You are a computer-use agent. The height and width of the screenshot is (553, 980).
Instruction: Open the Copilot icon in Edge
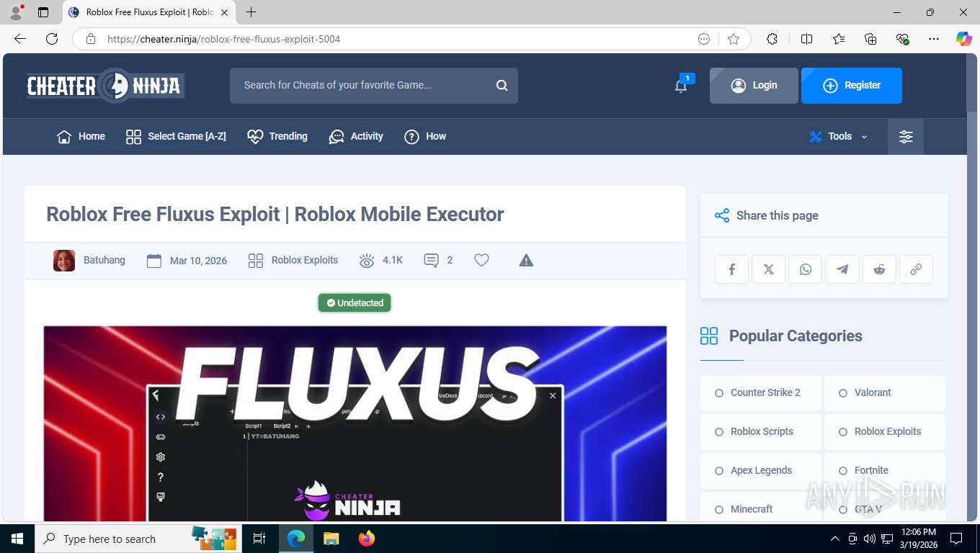point(963,39)
